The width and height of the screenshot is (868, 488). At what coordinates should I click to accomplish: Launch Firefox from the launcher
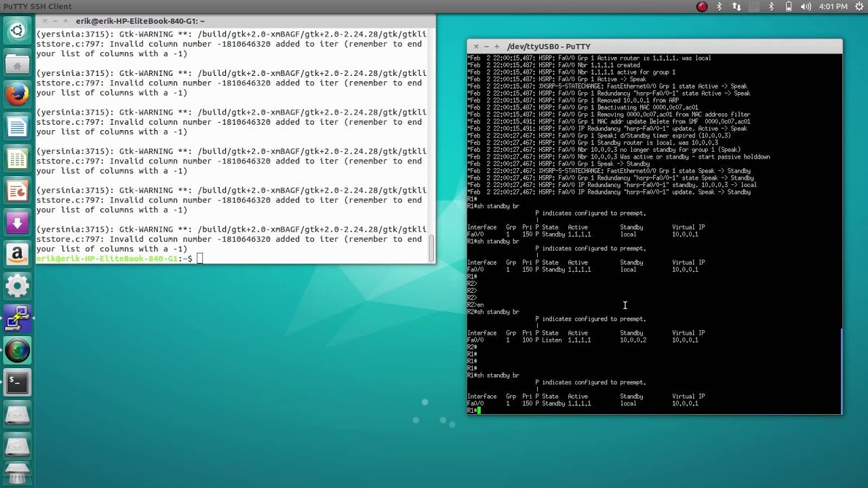(17, 95)
